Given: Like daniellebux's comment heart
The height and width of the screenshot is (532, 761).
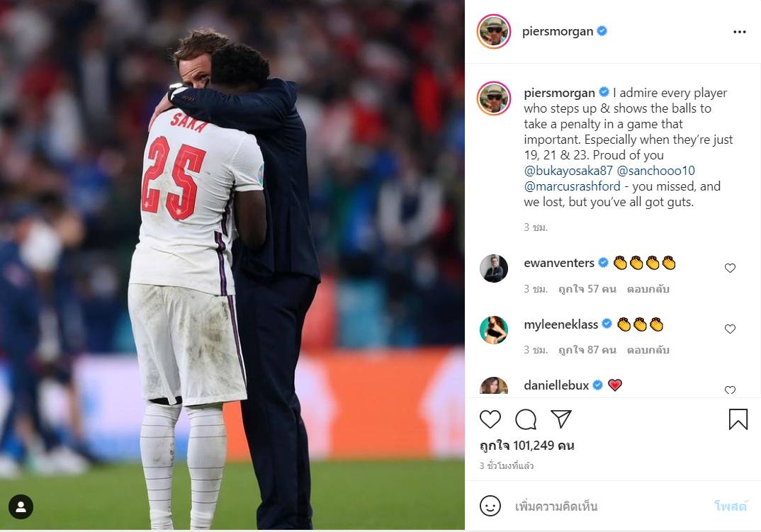Looking at the screenshot, I should pos(730,390).
